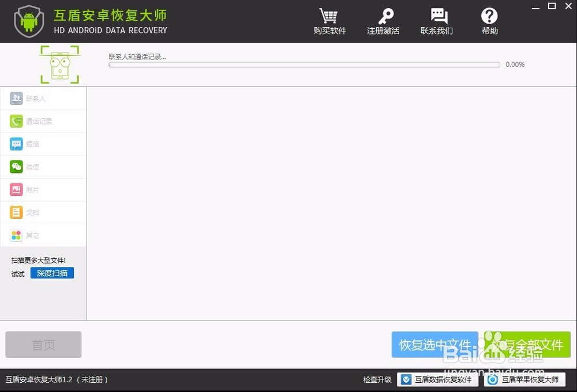Open the 帮助 help icon
Viewport: 577px width, 392px height.
(x=489, y=16)
